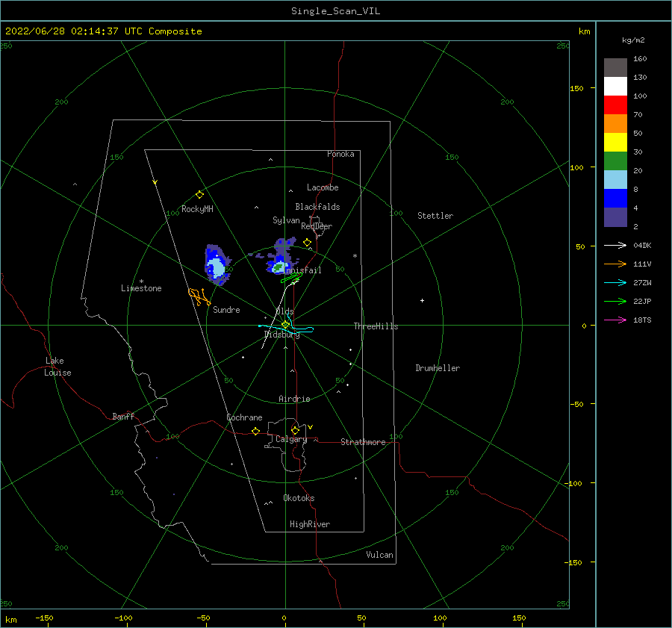Click the Banff town label
The image size is (672, 628).
[123, 417]
